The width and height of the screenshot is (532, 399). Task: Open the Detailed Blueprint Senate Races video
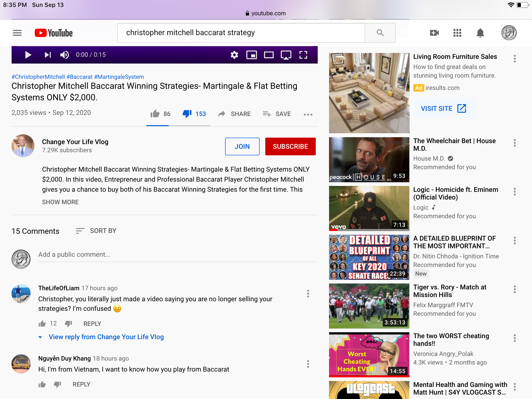pyautogui.click(x=369, y=257)
